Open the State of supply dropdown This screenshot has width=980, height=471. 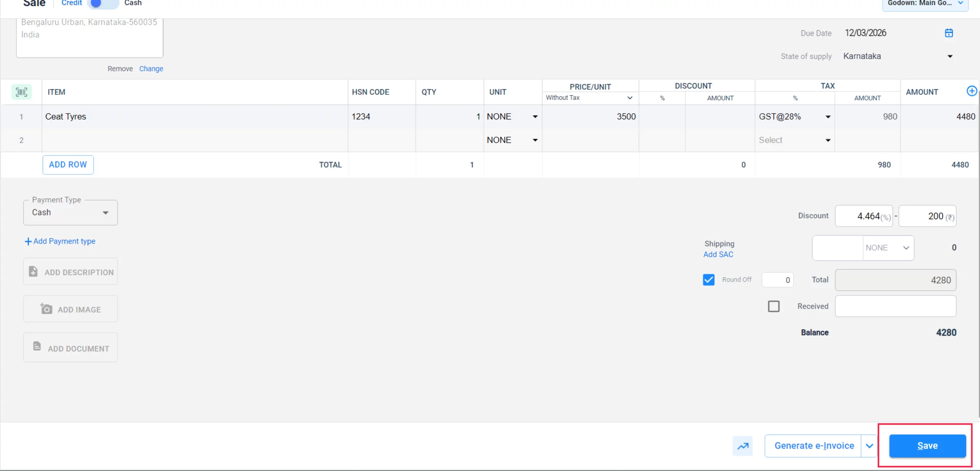point(949,56)
